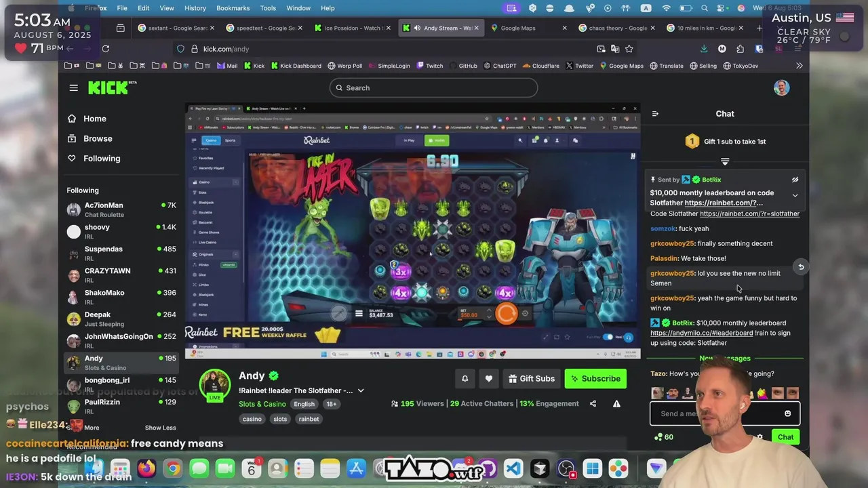
Task: Enable notifications with the bell icon
Action: (465, 379)
